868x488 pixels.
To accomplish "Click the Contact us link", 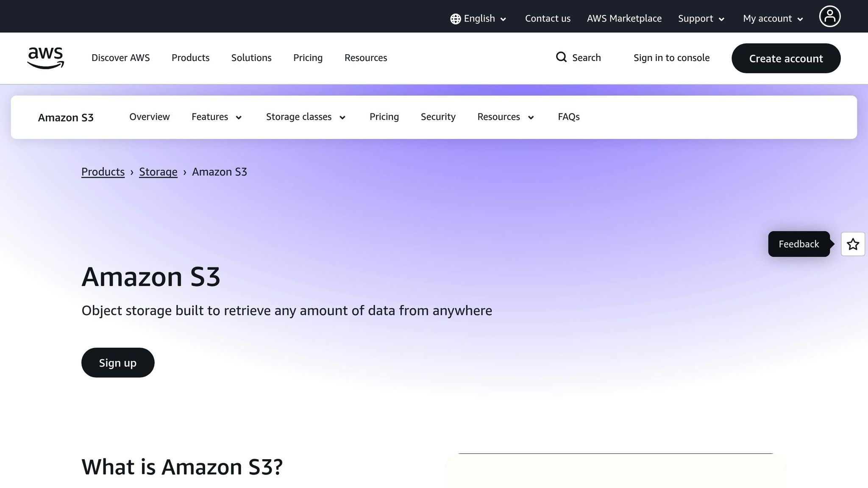I will click(x=548, y=19).
